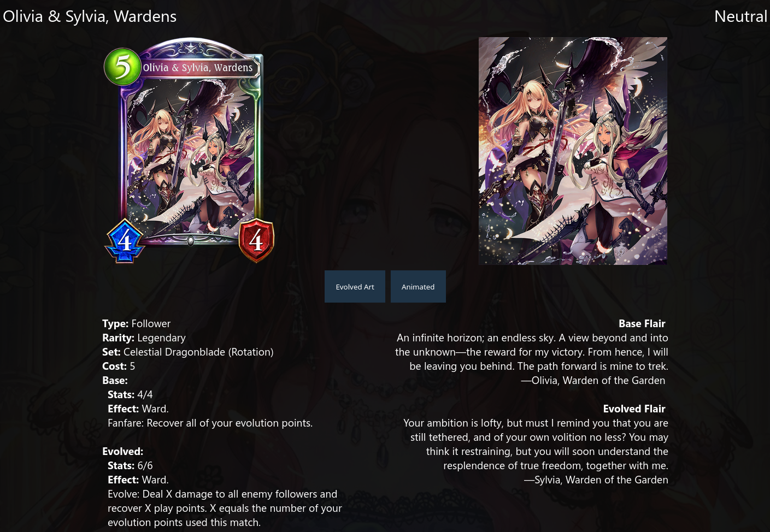
Task: Click the Base Stats: 4/4 line
Action: coord(130,395)
